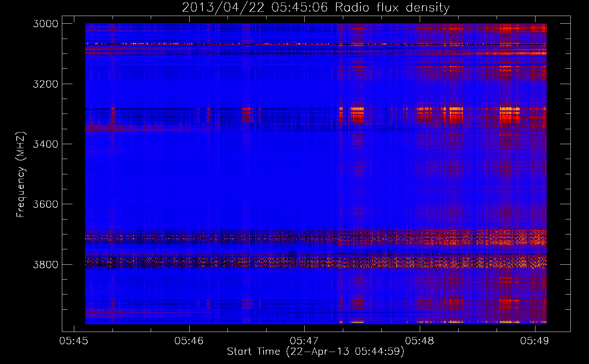Click the 05:49 time tick label
Screen dimensions: 589x364
(535, 341)
